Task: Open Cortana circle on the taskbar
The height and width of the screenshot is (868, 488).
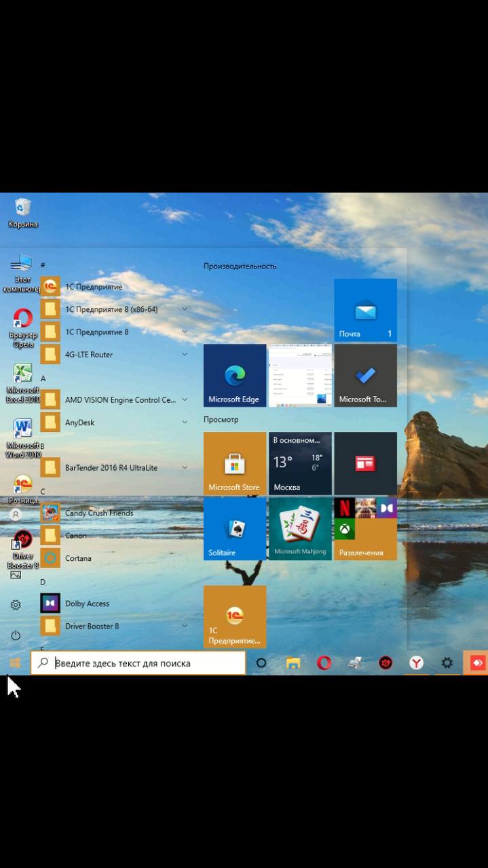Action: [x=261, y=663]
